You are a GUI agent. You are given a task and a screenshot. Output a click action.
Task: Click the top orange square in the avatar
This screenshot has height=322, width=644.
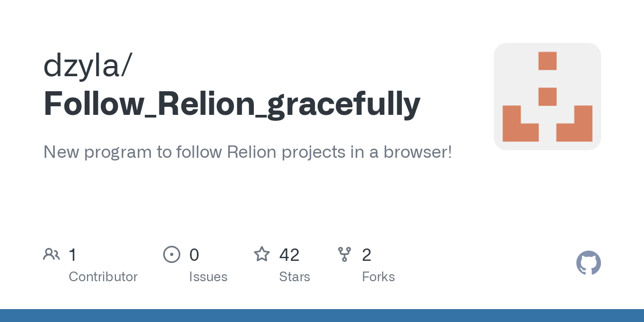pos(547,61)
